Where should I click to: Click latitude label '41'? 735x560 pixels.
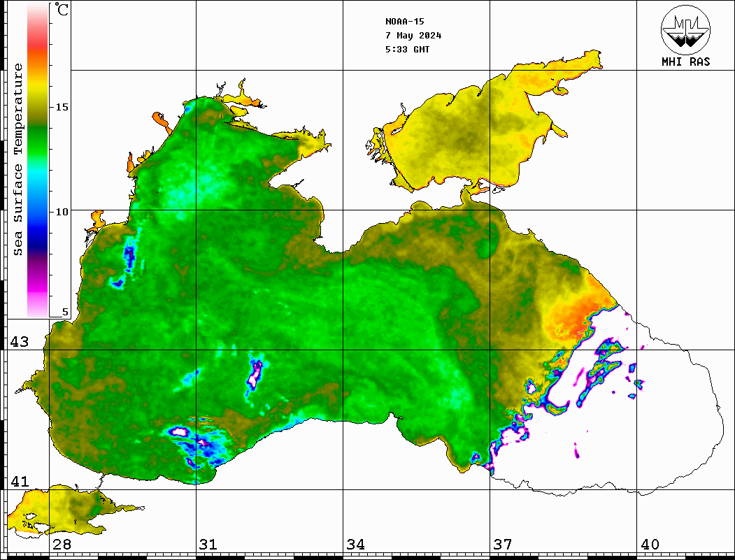pyautogui.click(x=20, y=482)
